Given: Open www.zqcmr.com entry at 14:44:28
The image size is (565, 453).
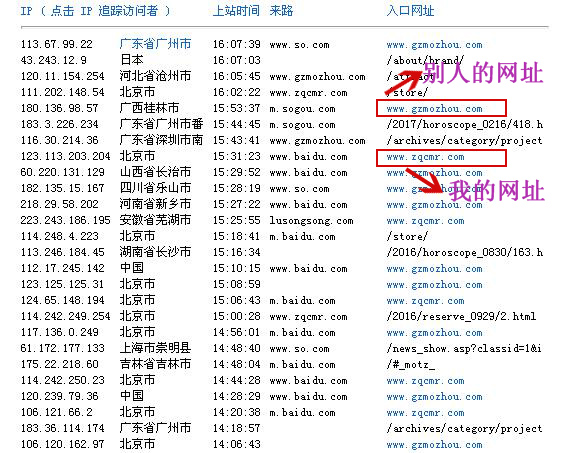Looking at the screenshot, I should pyautogui.click(x=425, y=381).
